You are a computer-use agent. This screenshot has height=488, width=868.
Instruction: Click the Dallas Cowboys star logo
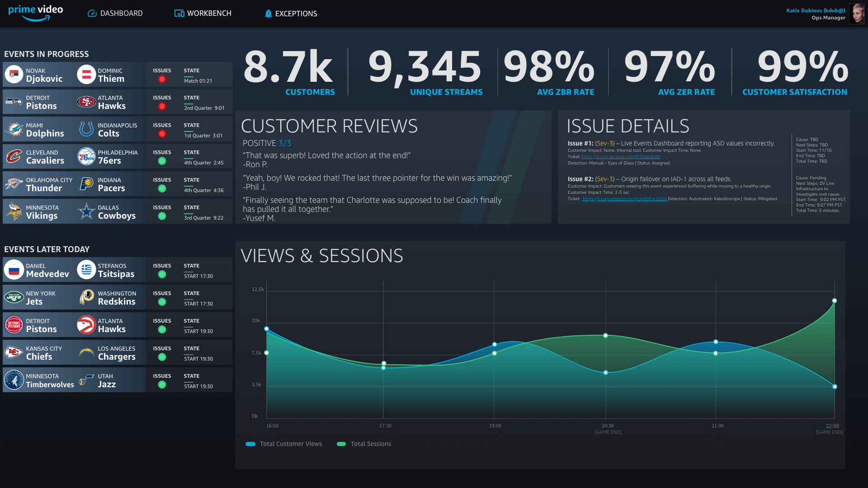coord(86,211)
